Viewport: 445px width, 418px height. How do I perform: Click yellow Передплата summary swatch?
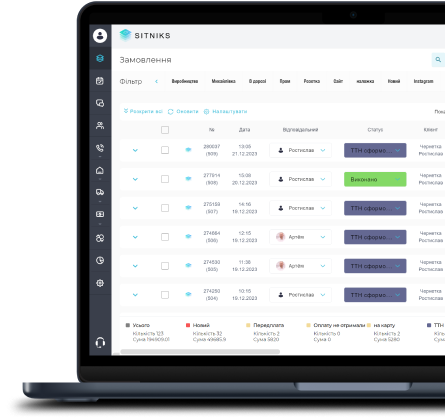click(248, 325)
